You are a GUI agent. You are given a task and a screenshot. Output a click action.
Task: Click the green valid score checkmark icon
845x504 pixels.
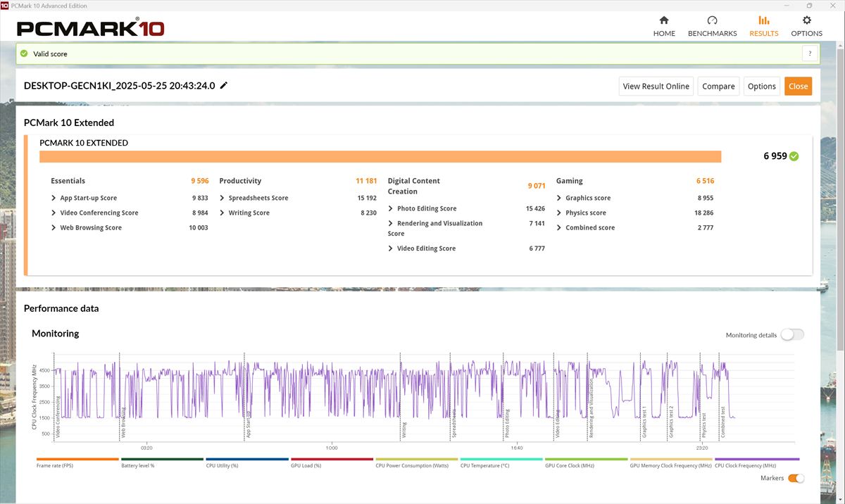click(x=24, y=53)
